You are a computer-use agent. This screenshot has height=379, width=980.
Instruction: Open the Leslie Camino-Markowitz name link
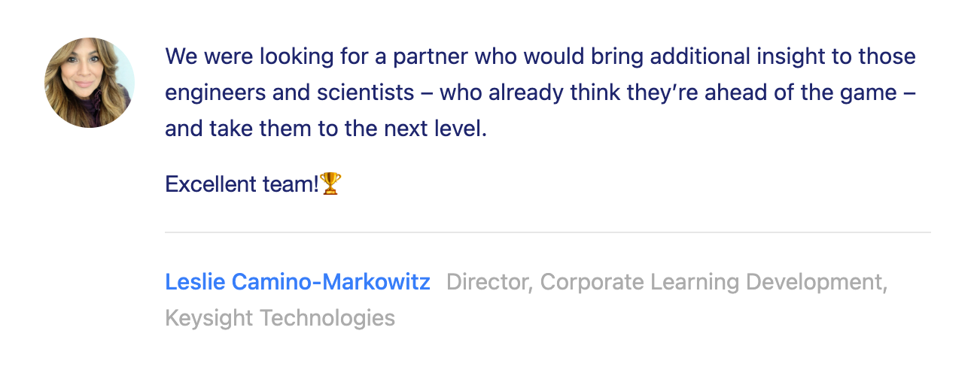click(298, 283)
